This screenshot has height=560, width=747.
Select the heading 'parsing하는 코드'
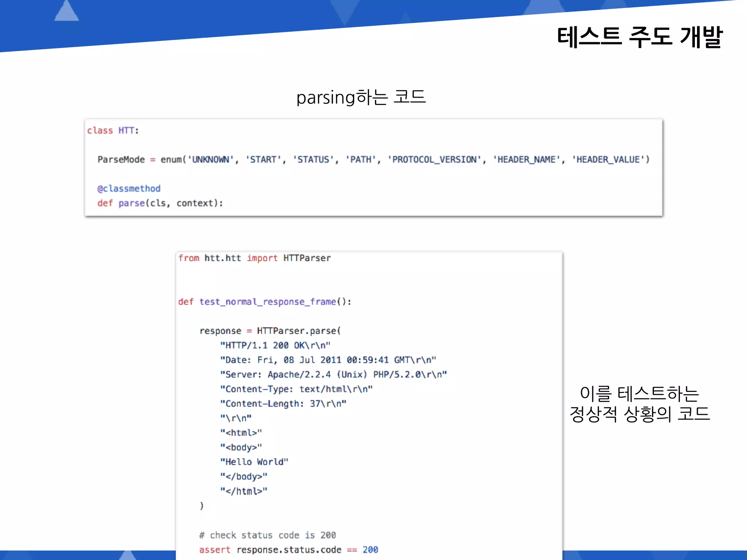pyautogui.click(x=361, y=97)
